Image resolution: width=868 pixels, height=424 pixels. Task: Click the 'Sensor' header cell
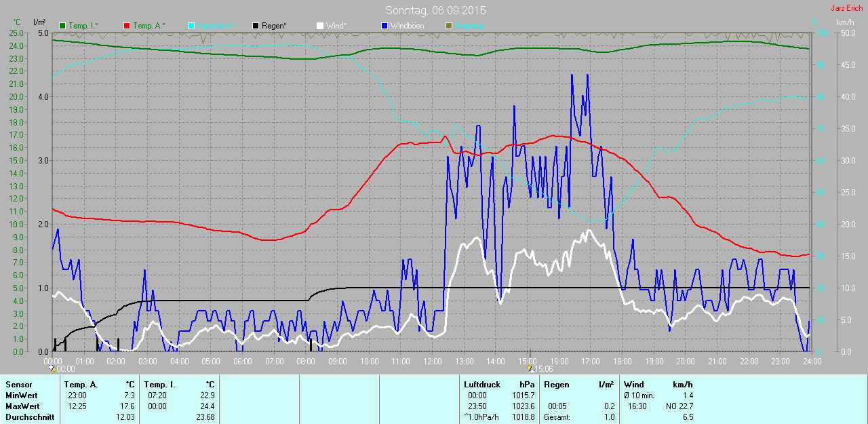pyautogui.click(x=18, y=385)
